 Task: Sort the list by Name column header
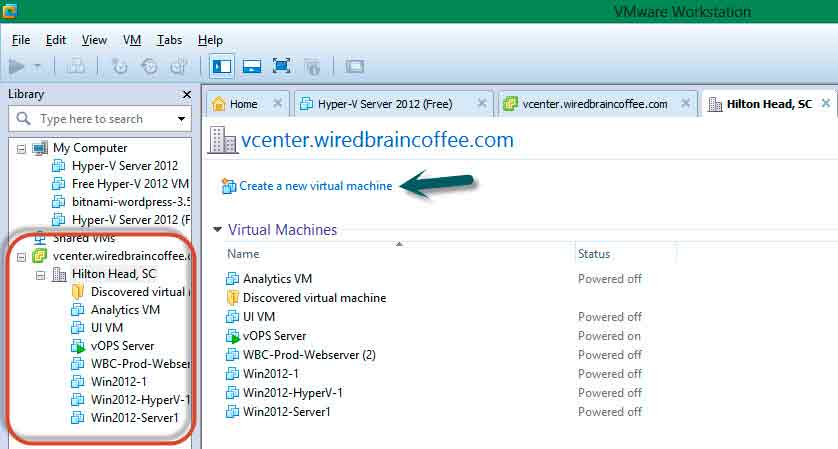(243, 254)
